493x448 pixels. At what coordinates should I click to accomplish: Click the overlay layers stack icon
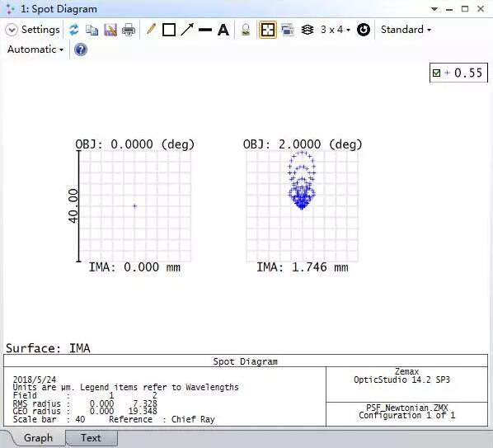click(x=308, y=30)
